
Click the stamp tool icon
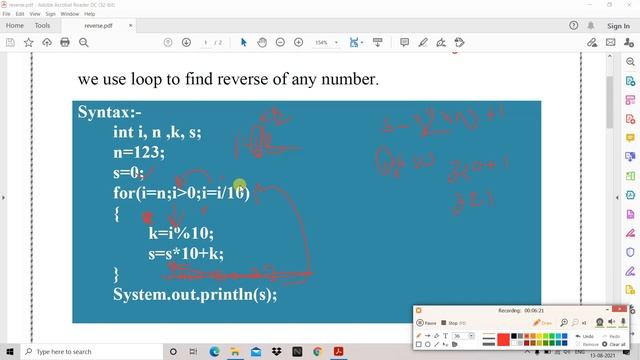[459, 42]
